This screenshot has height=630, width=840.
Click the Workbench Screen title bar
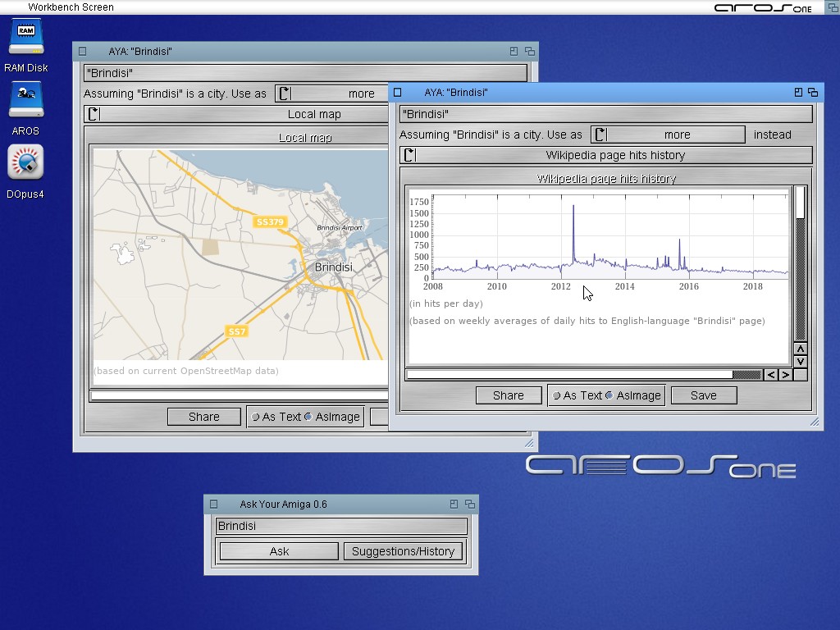328,7
